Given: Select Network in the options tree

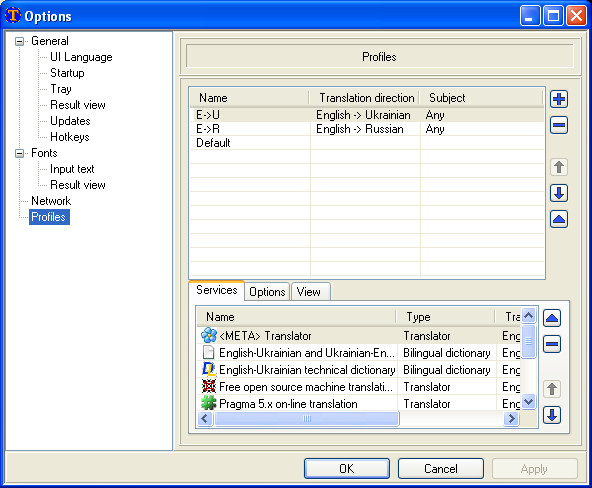Looking at the screenshot, I should (51, 201).
